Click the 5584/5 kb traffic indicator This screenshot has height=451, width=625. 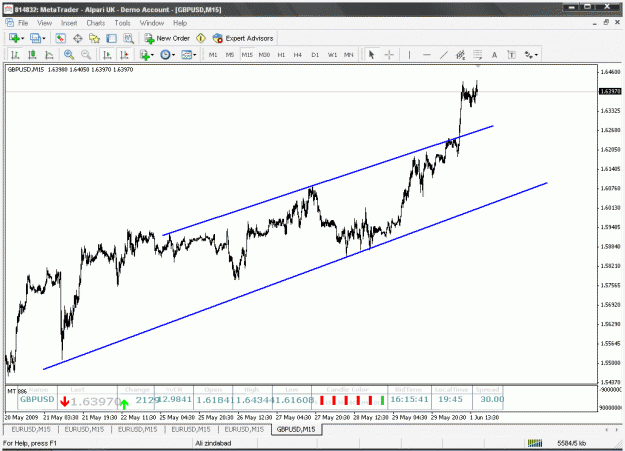point(572,443)
